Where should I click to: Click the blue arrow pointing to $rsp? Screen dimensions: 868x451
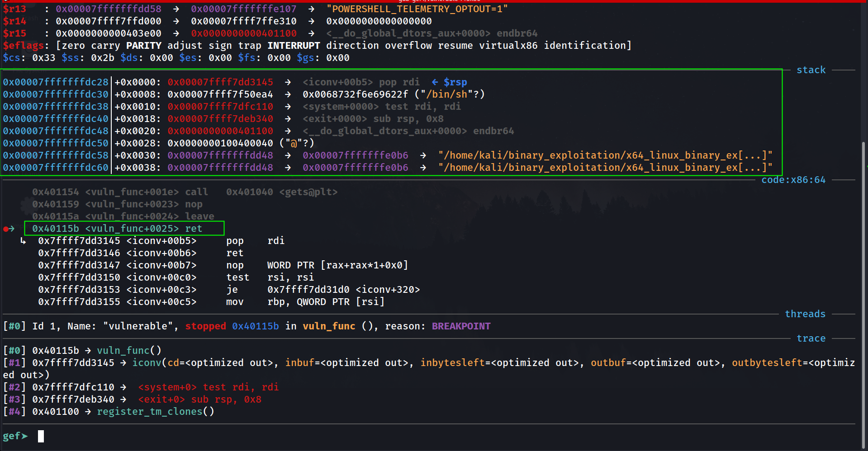[435, 82]
